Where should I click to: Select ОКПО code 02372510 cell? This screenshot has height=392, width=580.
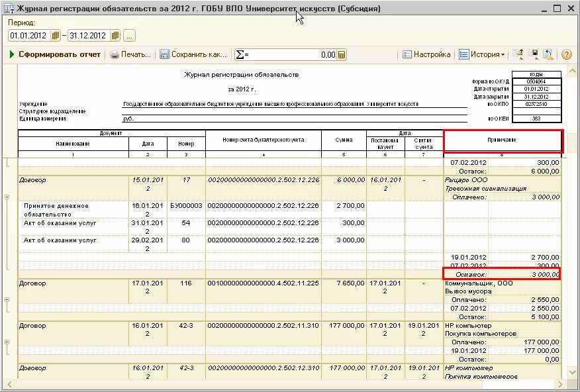tap(537, 104)
